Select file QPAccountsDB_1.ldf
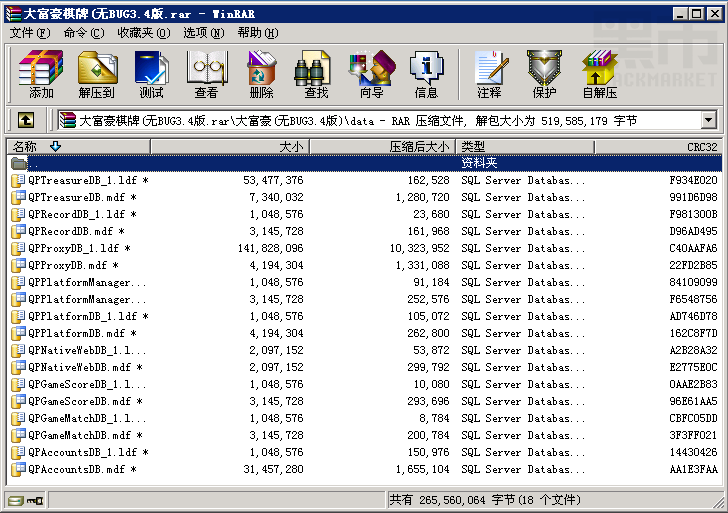This screenshot has width=728, height=513. tap(88, 452)
